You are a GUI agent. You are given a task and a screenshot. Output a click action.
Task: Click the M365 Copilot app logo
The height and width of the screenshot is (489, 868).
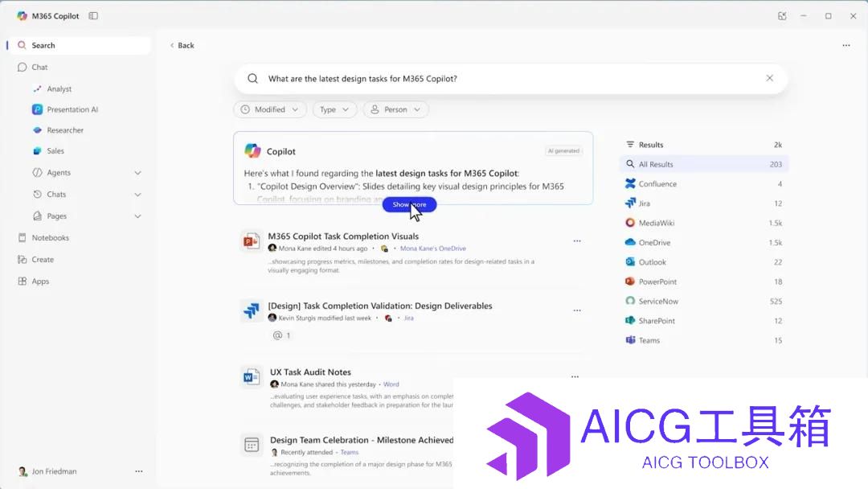(22, 16)
